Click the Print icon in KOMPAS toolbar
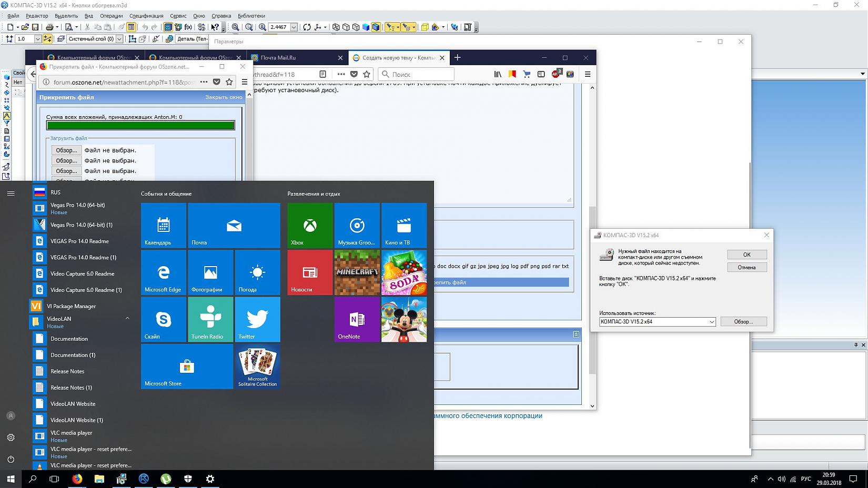The height and width of the screenshot is (488, 868). (49, 27)
